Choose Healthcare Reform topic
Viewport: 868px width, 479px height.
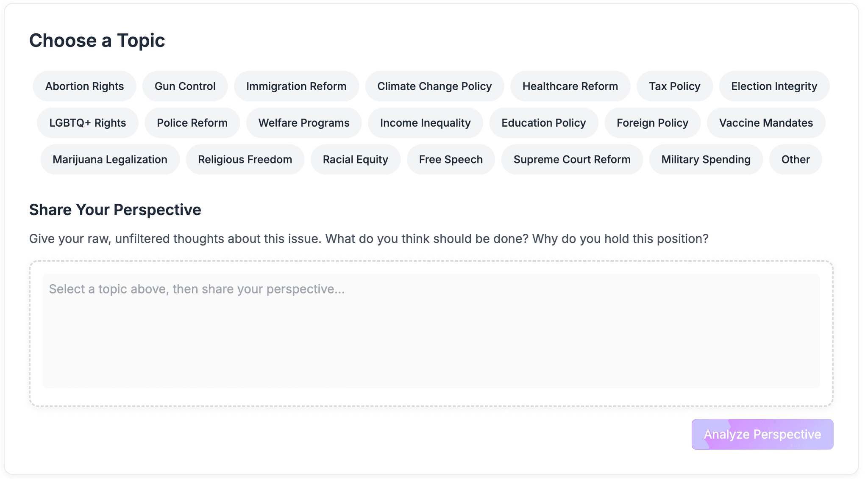point(570,86)
